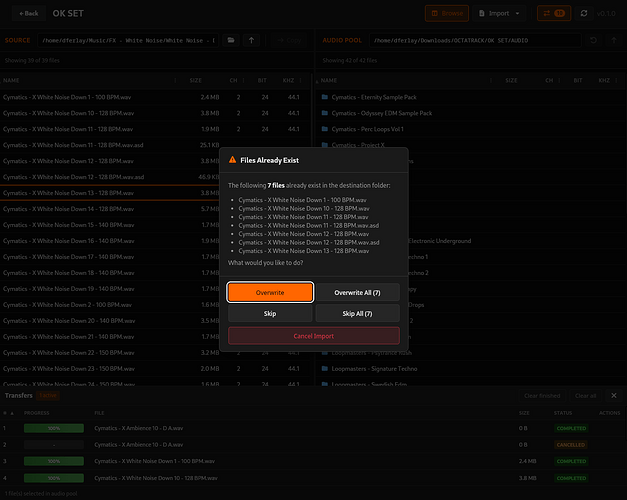Sort transfers by the # column
This screenshot has height=500, width=627.
tap(5, 413)
